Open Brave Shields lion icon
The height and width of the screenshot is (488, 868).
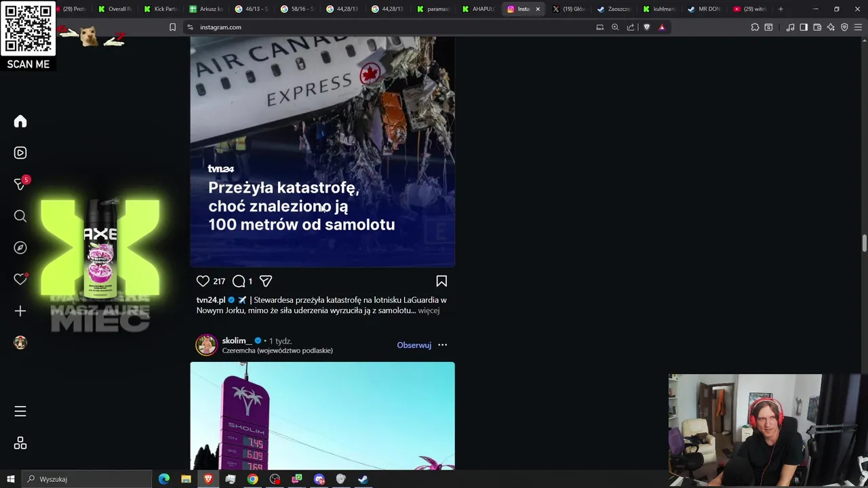pos(646,27)
